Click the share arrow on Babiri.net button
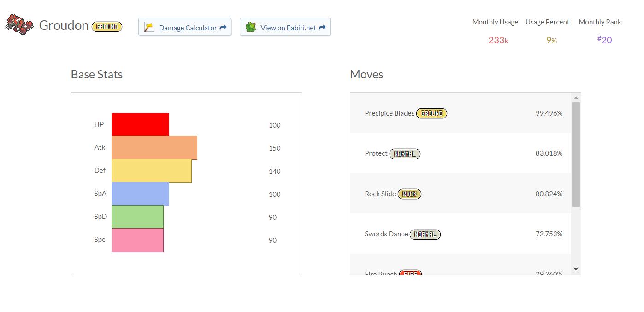Viewport: 644px width, 312px height. [x=322, y=28]
